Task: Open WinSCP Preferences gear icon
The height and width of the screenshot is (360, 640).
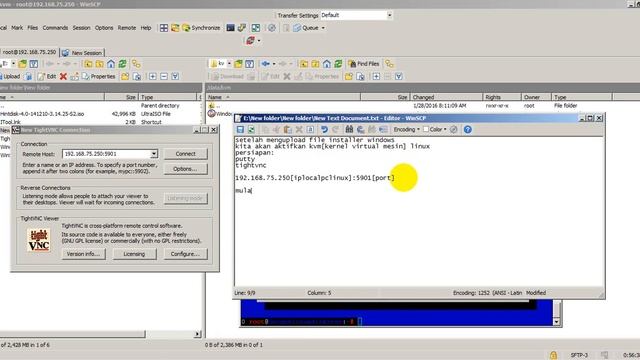Action: 272,28
